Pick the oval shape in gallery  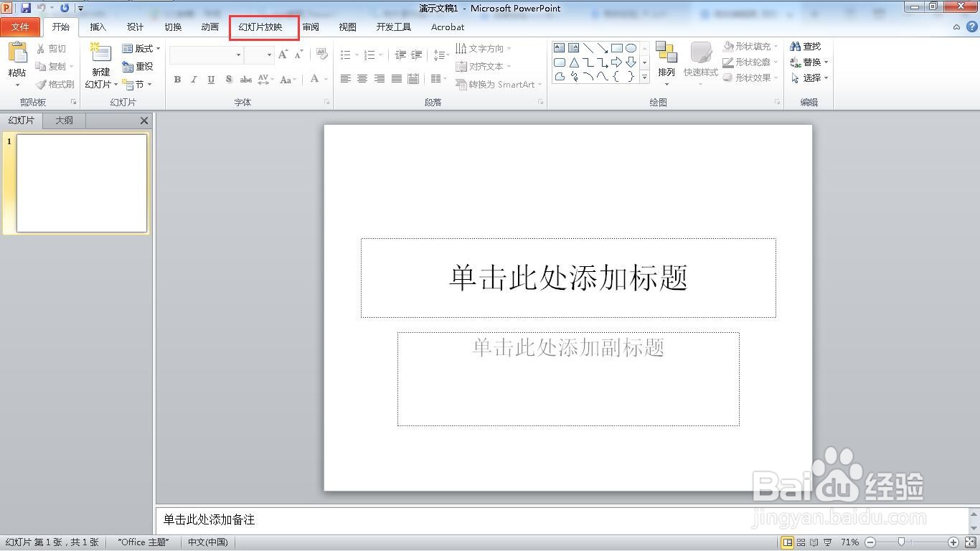point(631,48)
